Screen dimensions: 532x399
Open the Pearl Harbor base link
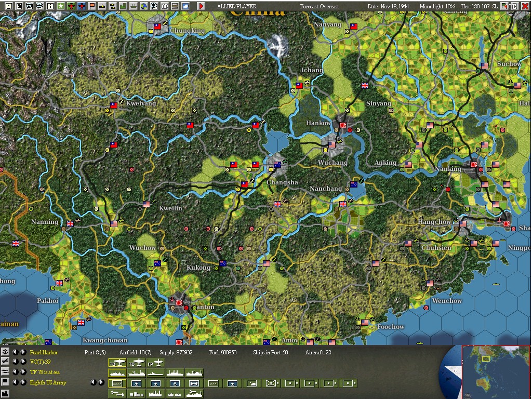point(44,352)
